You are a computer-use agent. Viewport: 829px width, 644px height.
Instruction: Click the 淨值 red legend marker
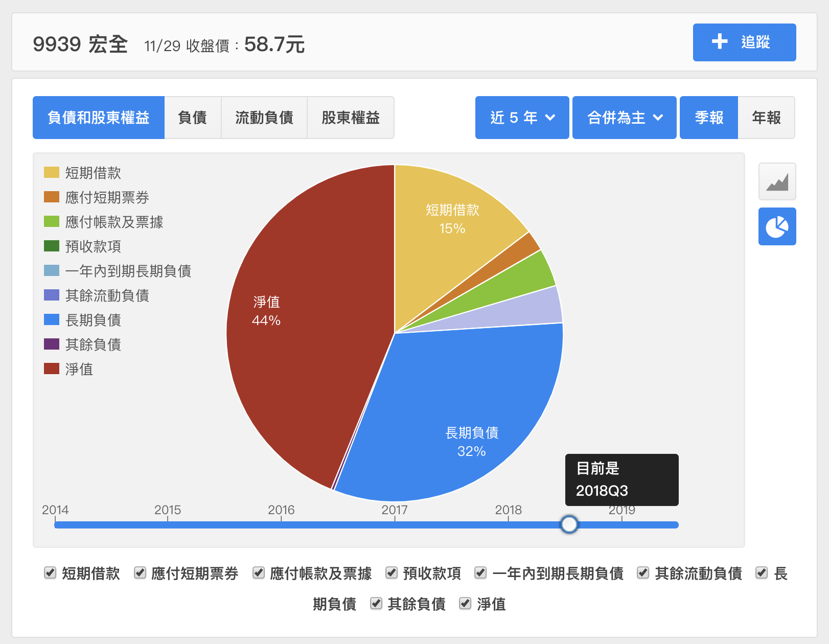[x=52, y=369]
